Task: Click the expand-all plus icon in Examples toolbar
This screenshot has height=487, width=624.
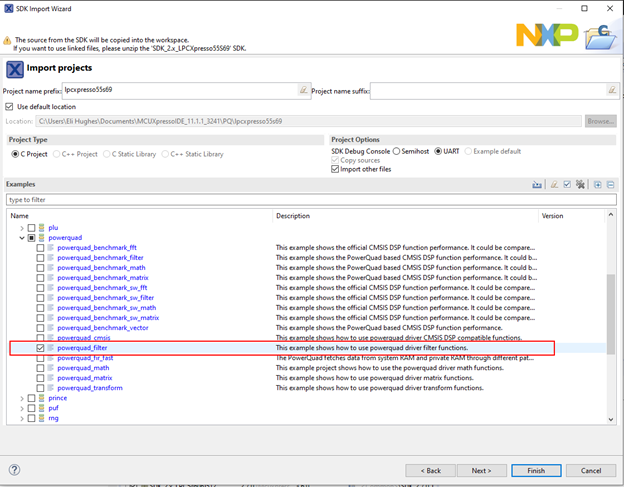Action: tap(597, 185)
